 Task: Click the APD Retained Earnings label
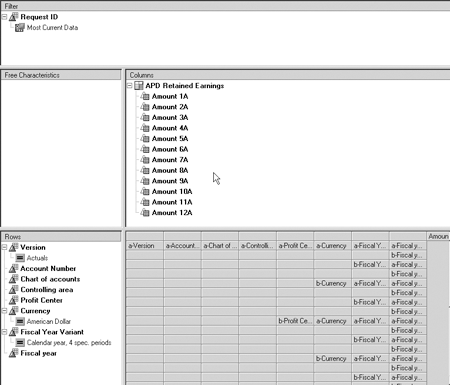[184, 86]
